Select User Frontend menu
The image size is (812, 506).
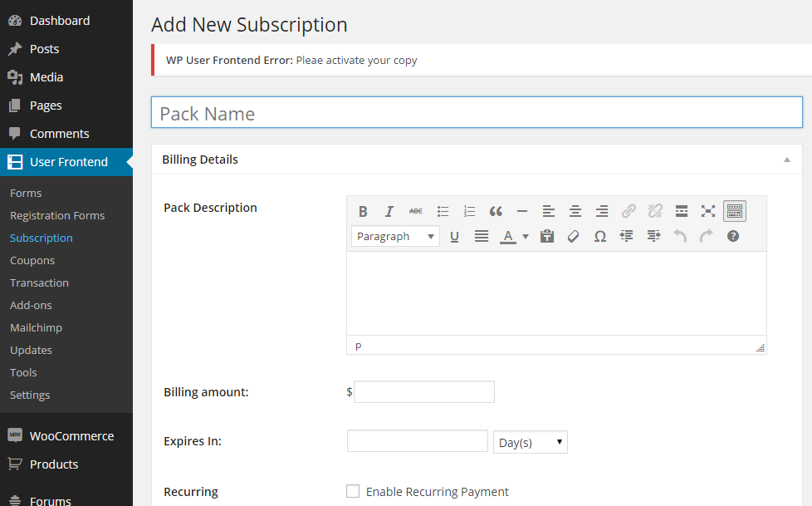[x=66, y=162]
